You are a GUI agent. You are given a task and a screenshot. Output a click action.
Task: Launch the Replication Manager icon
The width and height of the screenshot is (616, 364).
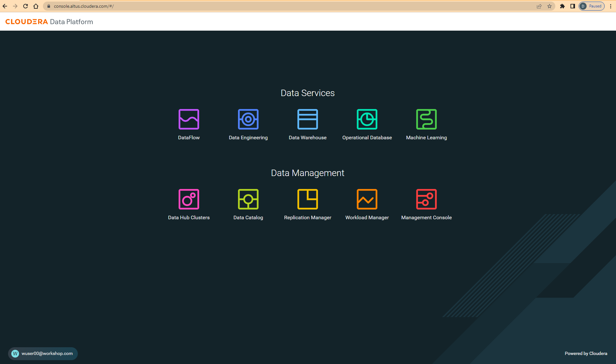[308, 199]
